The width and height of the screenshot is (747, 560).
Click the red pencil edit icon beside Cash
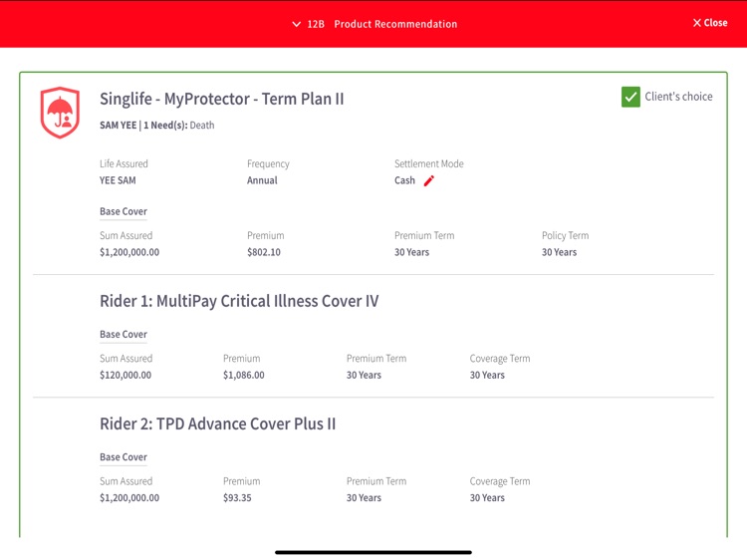point(428,180)
